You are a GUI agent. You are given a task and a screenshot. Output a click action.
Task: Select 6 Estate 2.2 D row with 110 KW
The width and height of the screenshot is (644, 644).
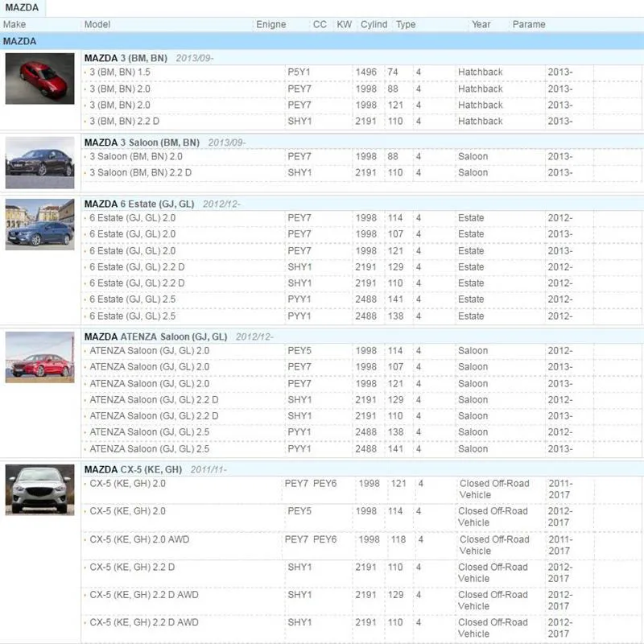point(361,283)
